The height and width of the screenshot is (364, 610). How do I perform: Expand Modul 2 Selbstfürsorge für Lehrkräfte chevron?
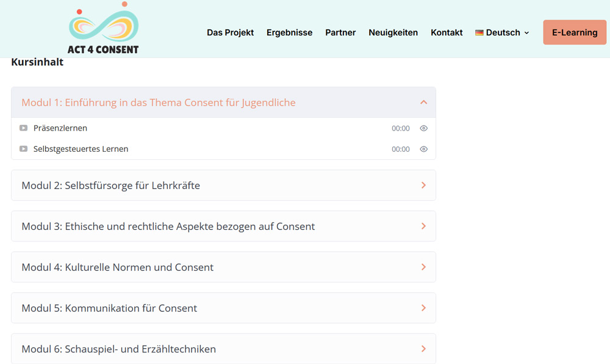click(x=424, y=185)
